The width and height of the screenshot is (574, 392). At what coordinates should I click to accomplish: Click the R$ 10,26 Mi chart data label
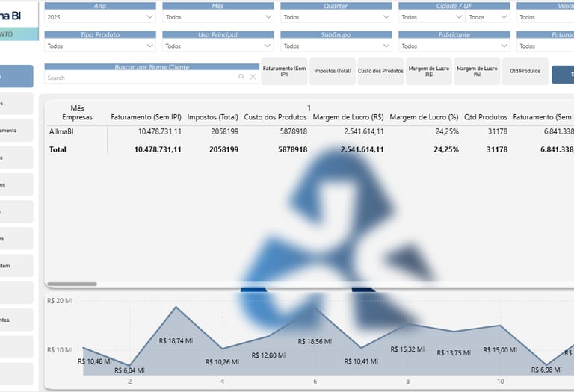click(x=222, y=362)
